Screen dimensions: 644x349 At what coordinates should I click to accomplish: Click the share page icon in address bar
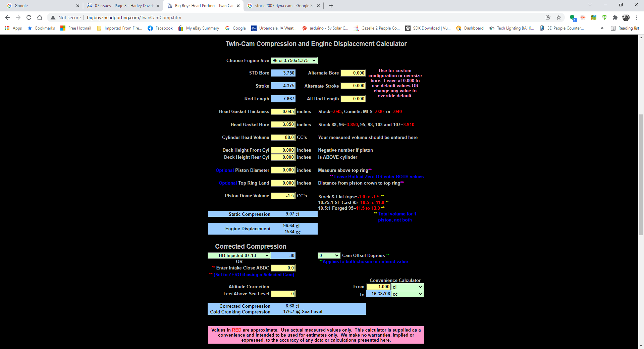pyautogui.click(x=548, y=17)
